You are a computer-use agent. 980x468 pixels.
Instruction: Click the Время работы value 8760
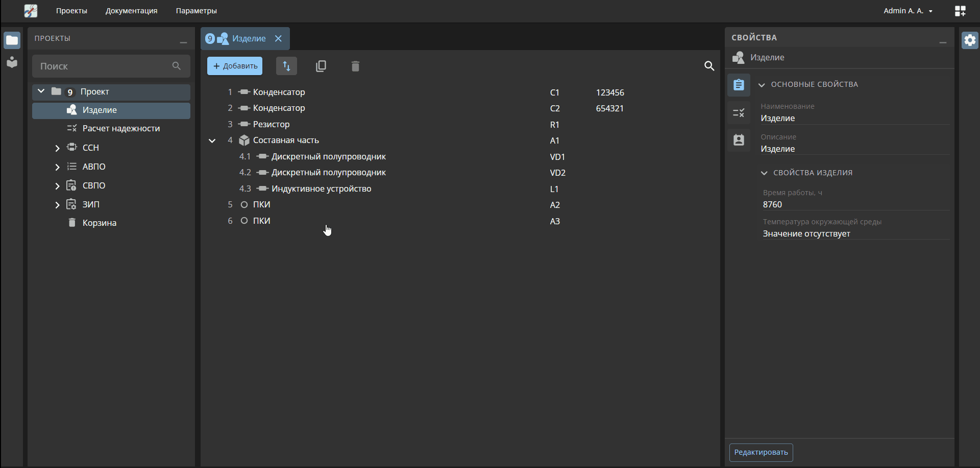772,204
